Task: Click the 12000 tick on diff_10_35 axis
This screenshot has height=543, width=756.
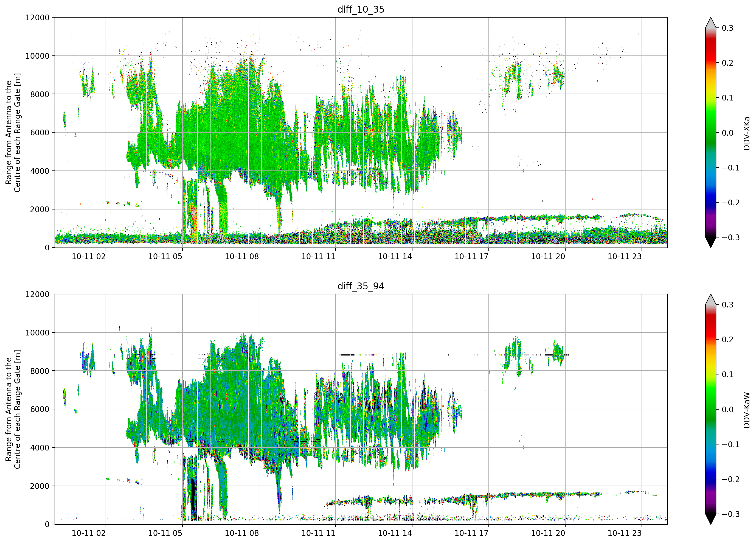Action: point(37,18)
